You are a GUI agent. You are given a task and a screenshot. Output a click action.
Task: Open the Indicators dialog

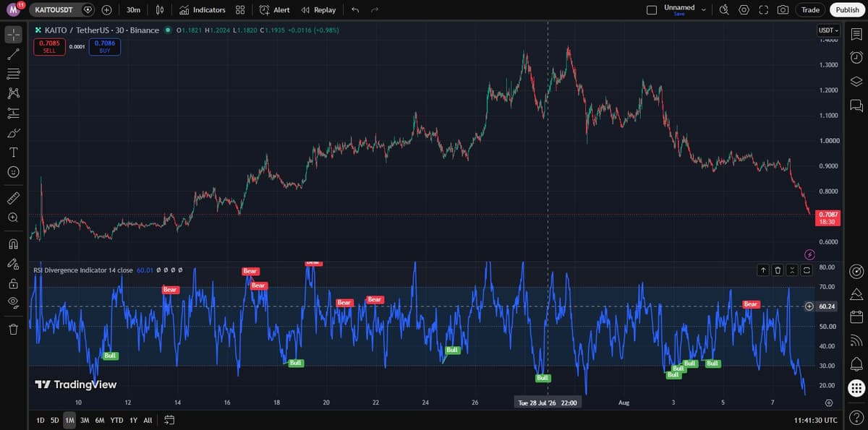point(203,10)
